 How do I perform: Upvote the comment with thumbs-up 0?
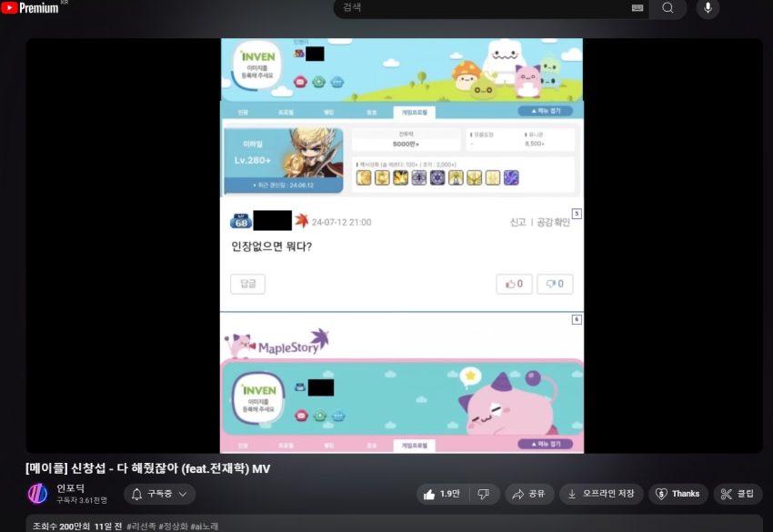point(514,284)
